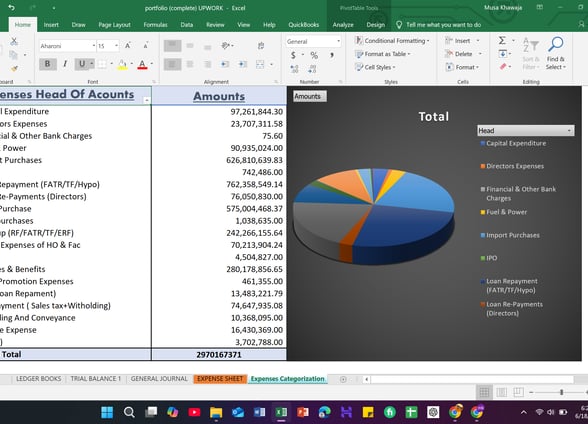Switch to LEDGER BOOKS sheet tab

pyautogui.click(x=38, y=379)
